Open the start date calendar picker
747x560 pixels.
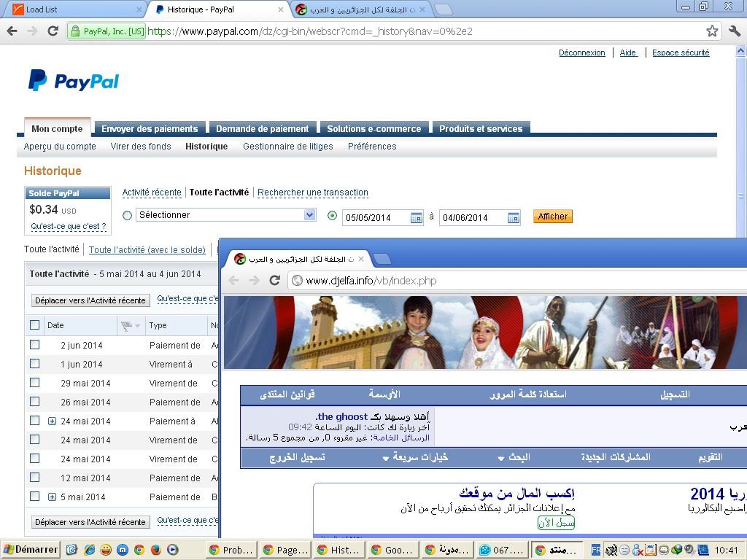point(417,218)
